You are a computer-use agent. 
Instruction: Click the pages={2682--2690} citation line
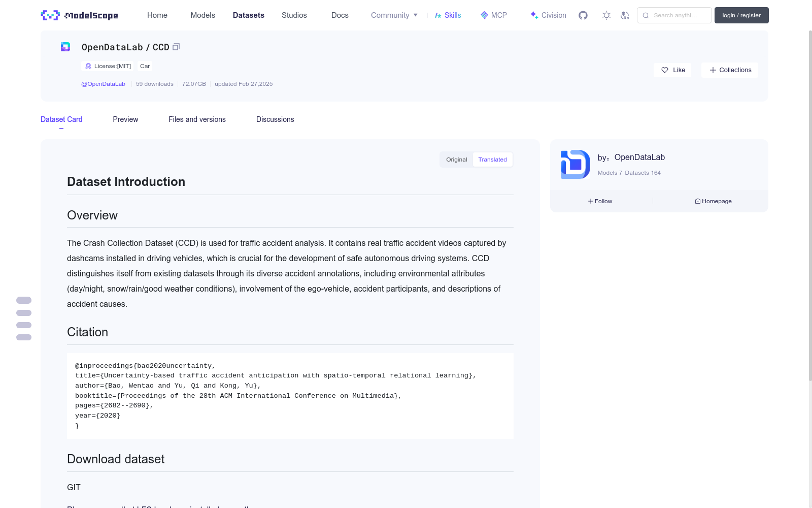(114, 405)
